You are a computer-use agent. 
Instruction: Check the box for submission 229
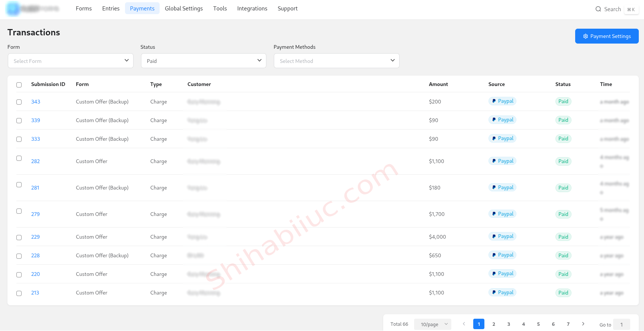click(19, 238)
